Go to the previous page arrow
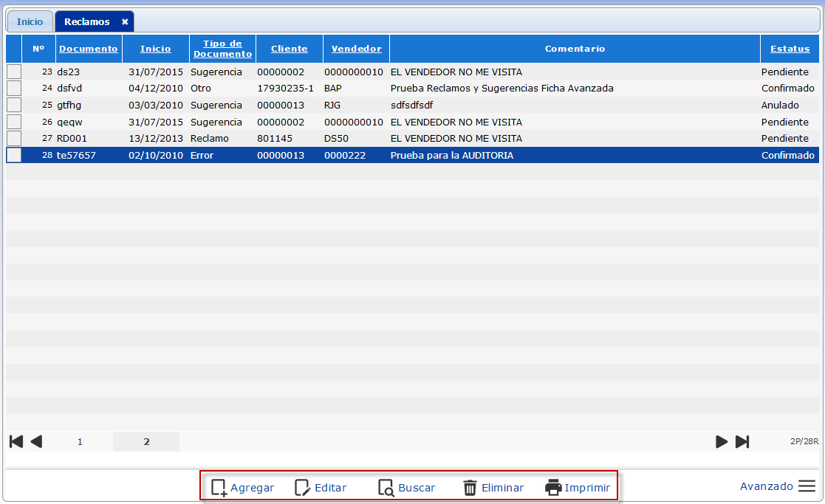 click(36, 441)
